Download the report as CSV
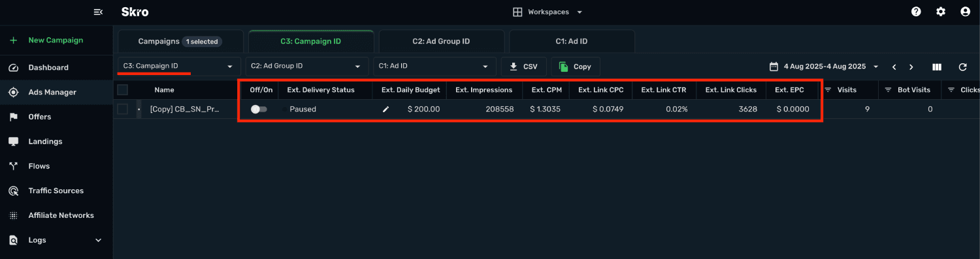 tap(523, 67)
